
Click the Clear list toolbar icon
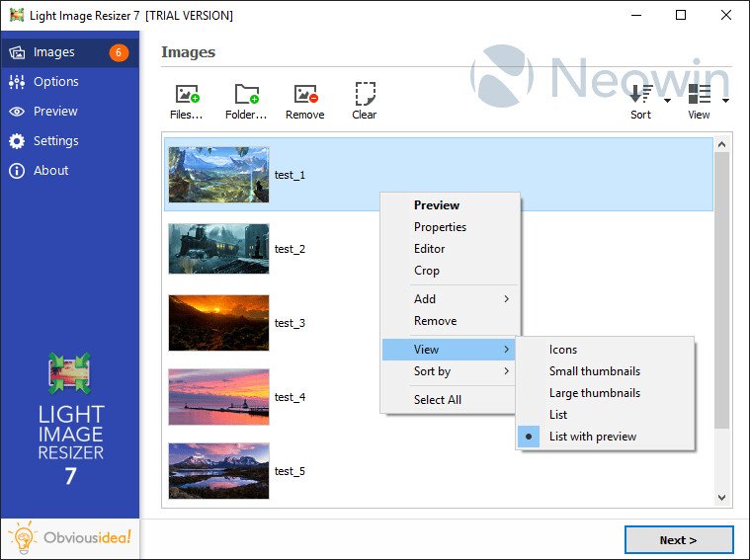(365, 96)
